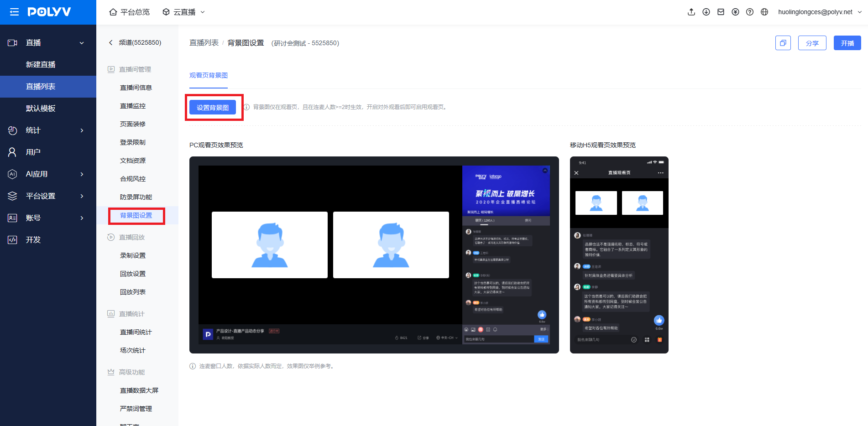Click the 开播 button
Viewport: 868px width, 426px height.
click(x=847, y=43)
